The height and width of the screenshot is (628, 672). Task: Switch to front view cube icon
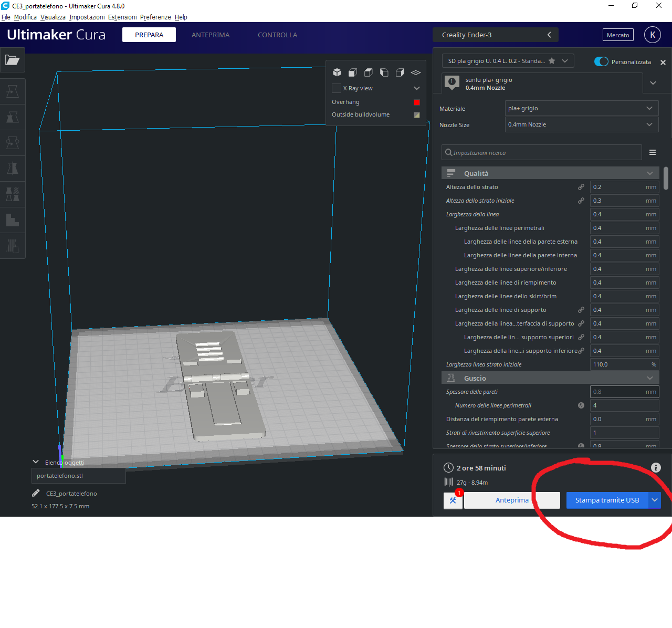353,72
